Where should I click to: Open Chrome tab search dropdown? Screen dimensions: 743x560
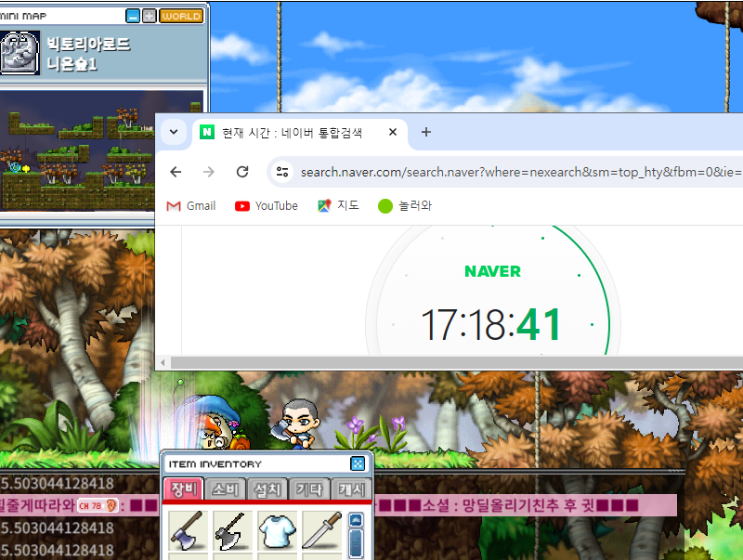(x=173, y=132)
